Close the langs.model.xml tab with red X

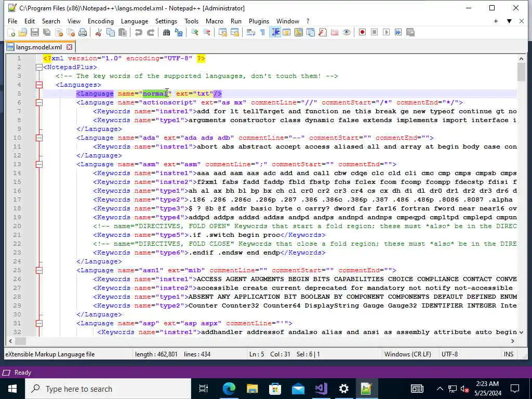click(69, 47)
